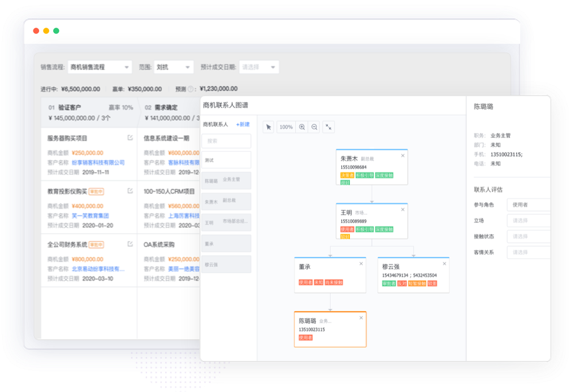Edit the 服务器购买项目 opportunity card
Image resolution: width=571 pixels, height=392 pixels.
pyautogui.click(x=130, y=138)
